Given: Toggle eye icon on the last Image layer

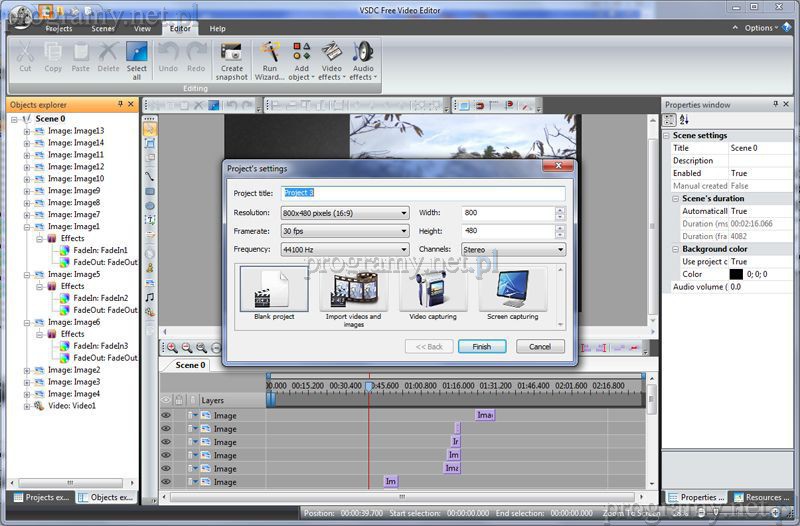Looking at the screenshot, I should [x=166, y=482].
